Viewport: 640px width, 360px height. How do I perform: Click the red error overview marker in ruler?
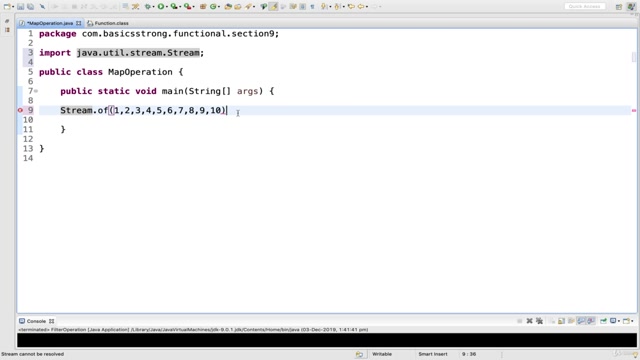tap(634, 110)
